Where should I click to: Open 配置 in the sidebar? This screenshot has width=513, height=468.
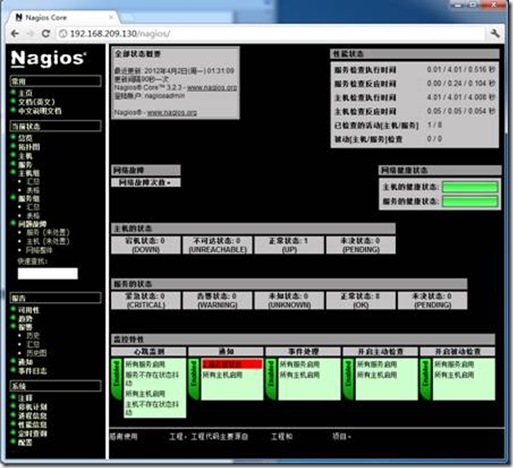pyautogui.click(x=25, y=442)
